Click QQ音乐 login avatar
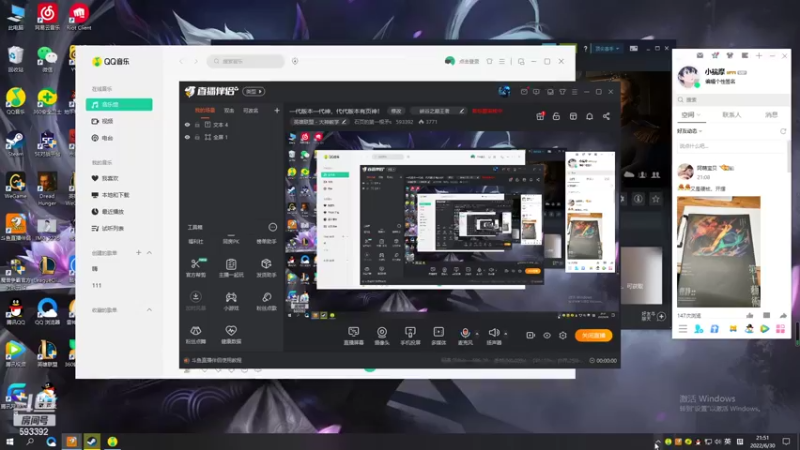Viewport: 800px width, 450px height. pos(449,61)
